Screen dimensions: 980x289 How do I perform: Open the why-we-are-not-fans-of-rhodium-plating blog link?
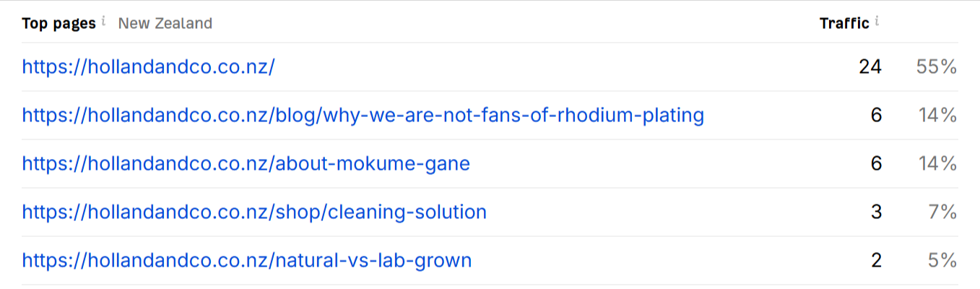pos(363,116)
